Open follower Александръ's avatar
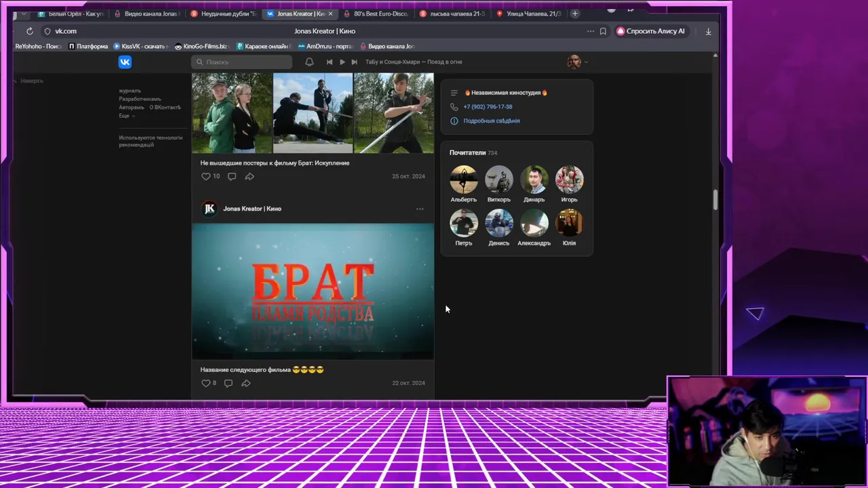The width and height of the screenshot is (868, 488). tap(534, 223)
